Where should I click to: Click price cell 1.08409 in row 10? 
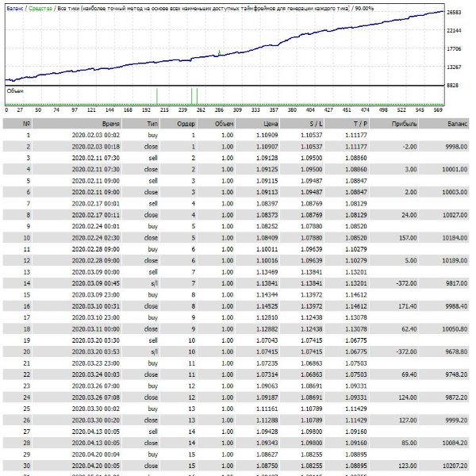[267, 238]
